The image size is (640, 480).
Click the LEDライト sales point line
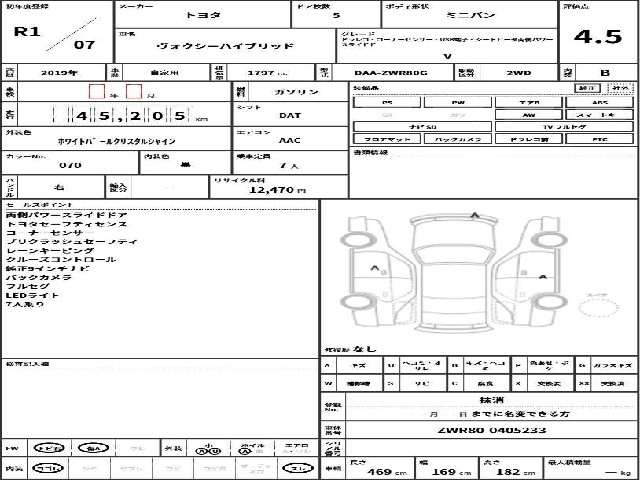(32, 295)
